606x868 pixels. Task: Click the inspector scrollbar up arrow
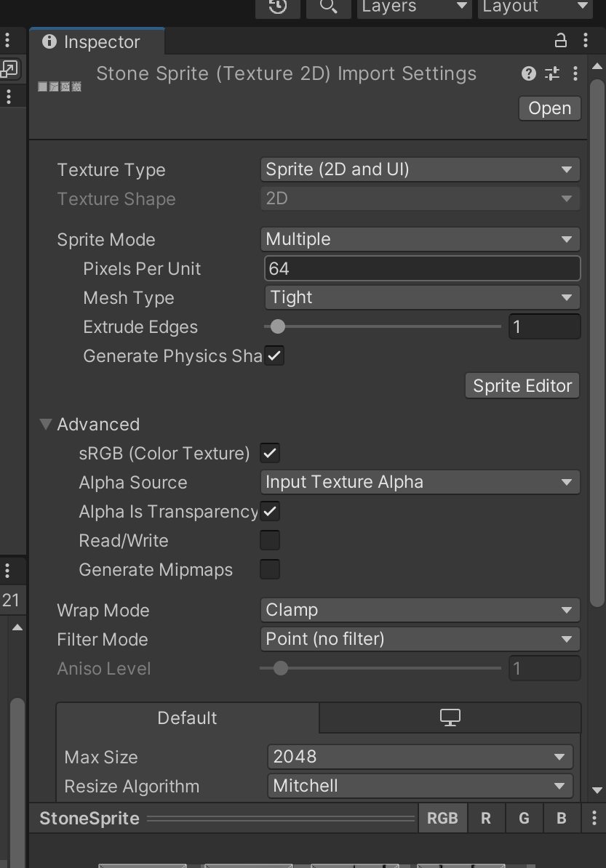click(x=597, y=66)
